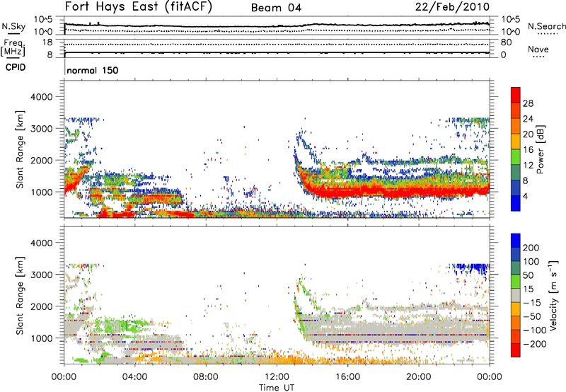Click the '08:00' time tick label
Screen dimensions: 566x392
(x=206, y=377)
